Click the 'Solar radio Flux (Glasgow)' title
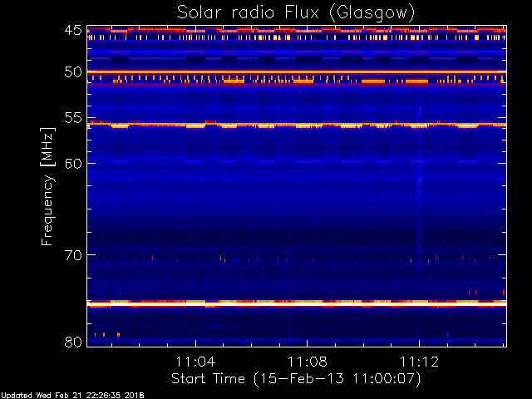The height and width of the screenshot is (399, 532). 295,12
